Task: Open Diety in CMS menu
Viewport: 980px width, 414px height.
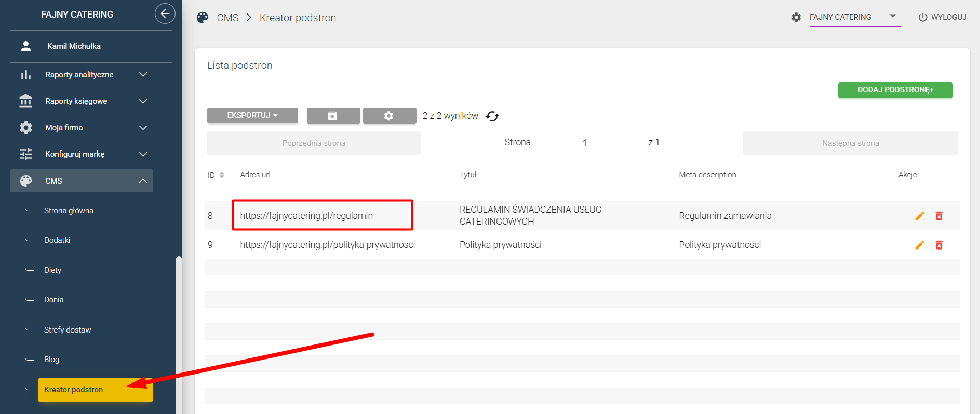Action: [x=52, y=270]
